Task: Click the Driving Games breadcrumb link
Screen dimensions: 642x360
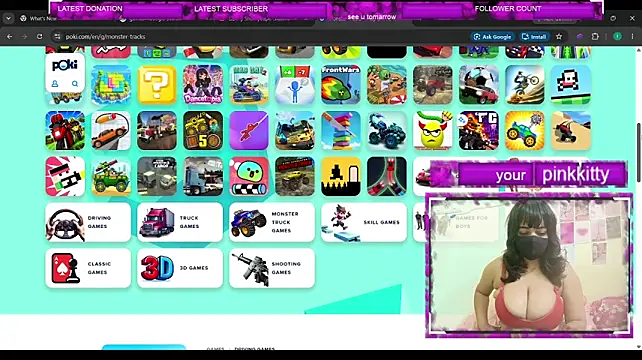Action: (254, 349)
